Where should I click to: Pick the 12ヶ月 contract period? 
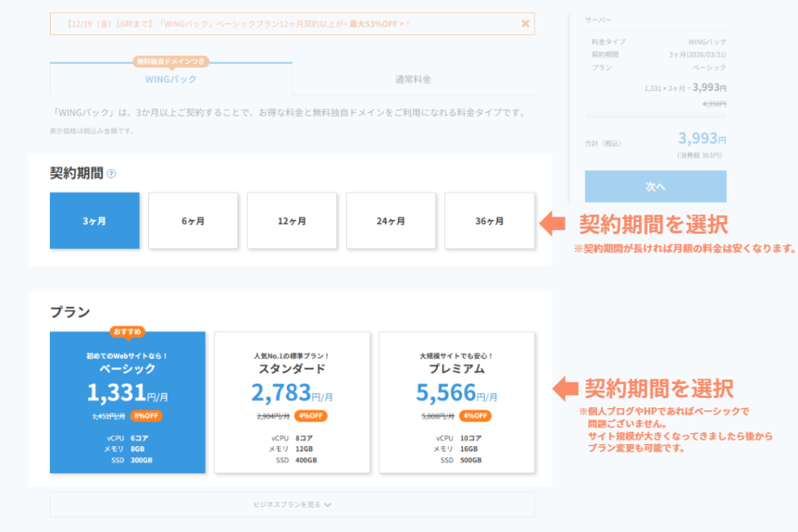coord(292,221)
